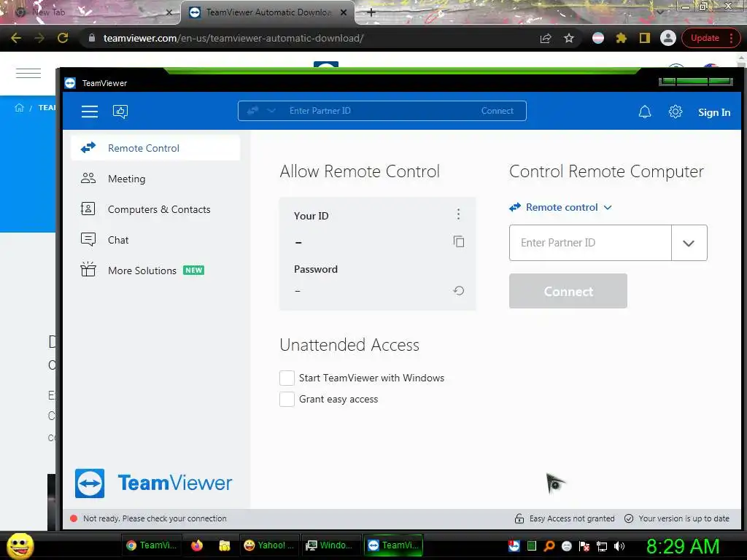This screenshot has height=560, width=747.
Task: Check the Grant easy access box
Action: pos(287,399)
